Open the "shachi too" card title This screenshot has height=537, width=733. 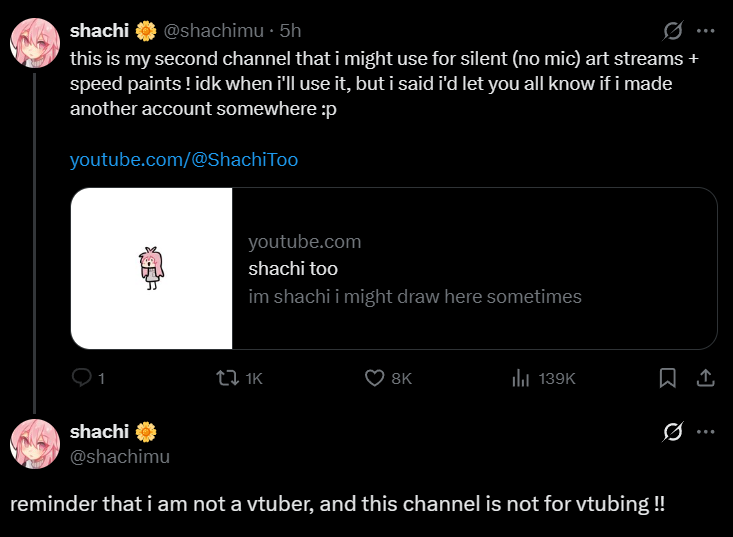[x=293, y=269]
